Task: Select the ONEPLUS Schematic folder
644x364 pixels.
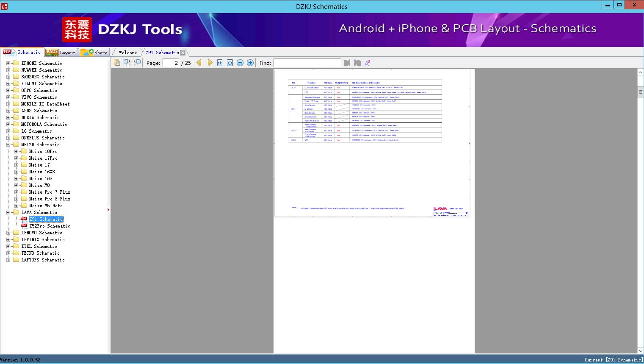Action: tap(43, 138)
